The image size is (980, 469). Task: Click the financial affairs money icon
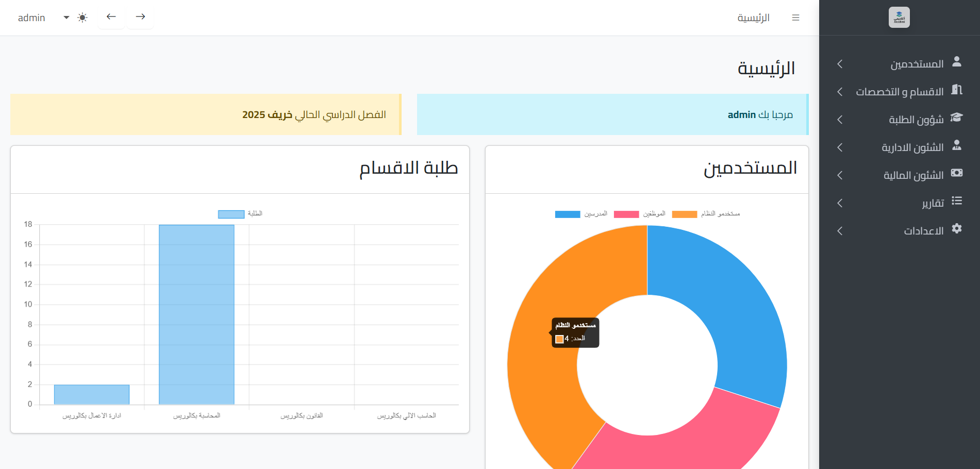[x=956, y=173]
